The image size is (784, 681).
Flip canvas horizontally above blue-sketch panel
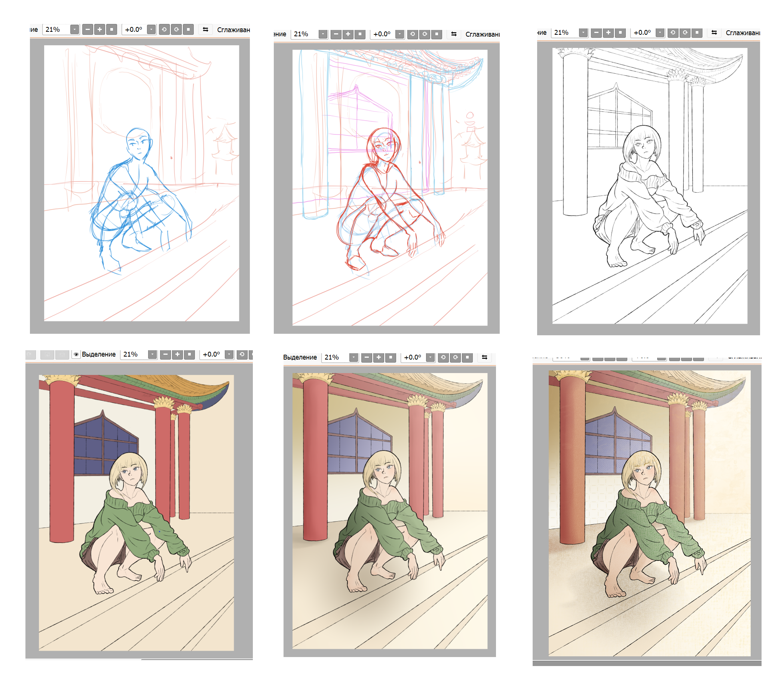pyautogui.click(x=205, y=30)
